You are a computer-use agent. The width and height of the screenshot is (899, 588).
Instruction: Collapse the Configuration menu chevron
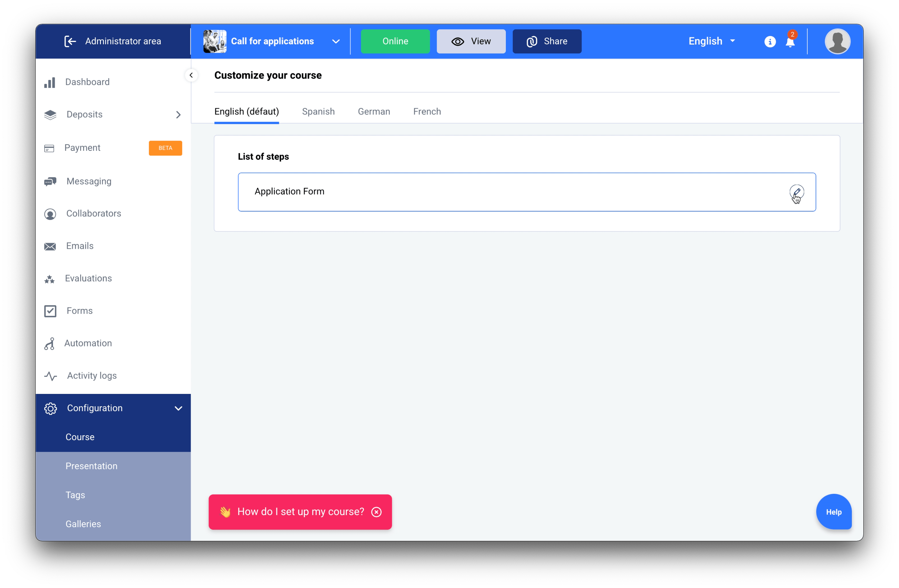point(178,408)
